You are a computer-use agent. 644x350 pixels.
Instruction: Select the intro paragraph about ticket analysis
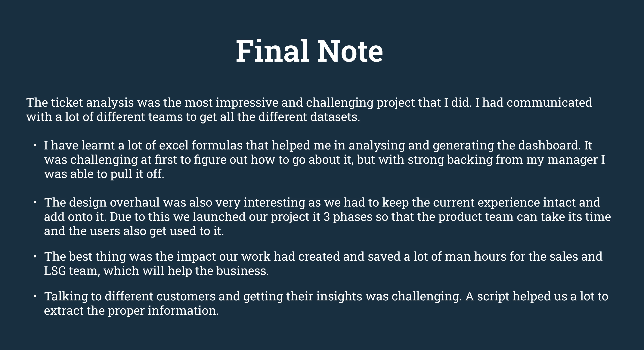pos(309,110)
